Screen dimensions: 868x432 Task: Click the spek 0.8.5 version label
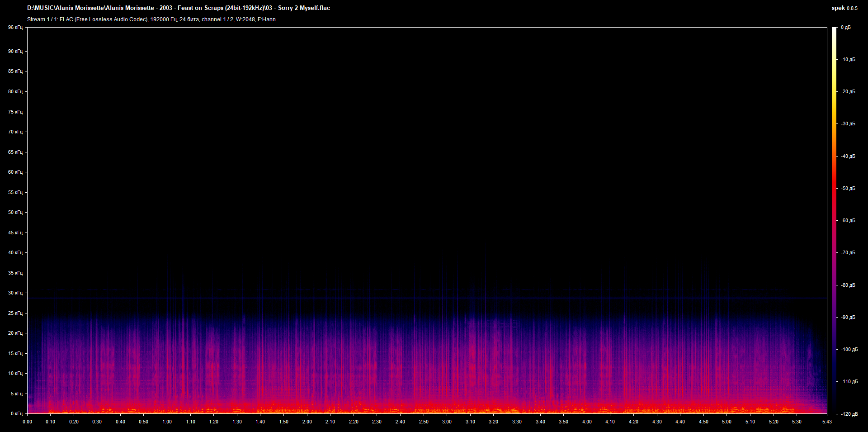tap(844, 8)
